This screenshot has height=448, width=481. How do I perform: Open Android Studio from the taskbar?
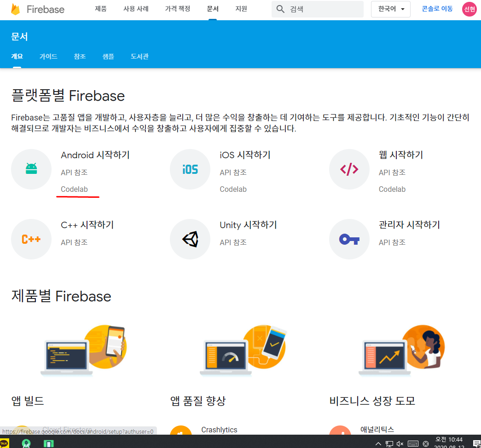pos(26,443)
